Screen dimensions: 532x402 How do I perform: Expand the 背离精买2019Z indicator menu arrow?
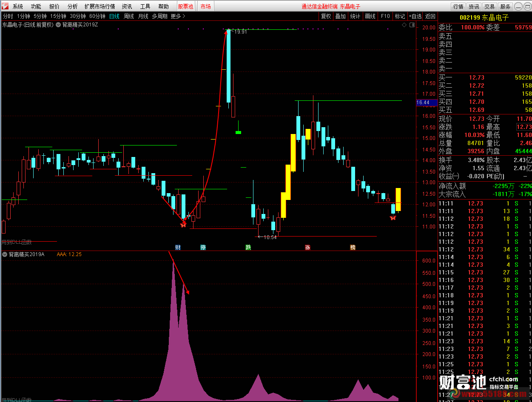(58, 25)
